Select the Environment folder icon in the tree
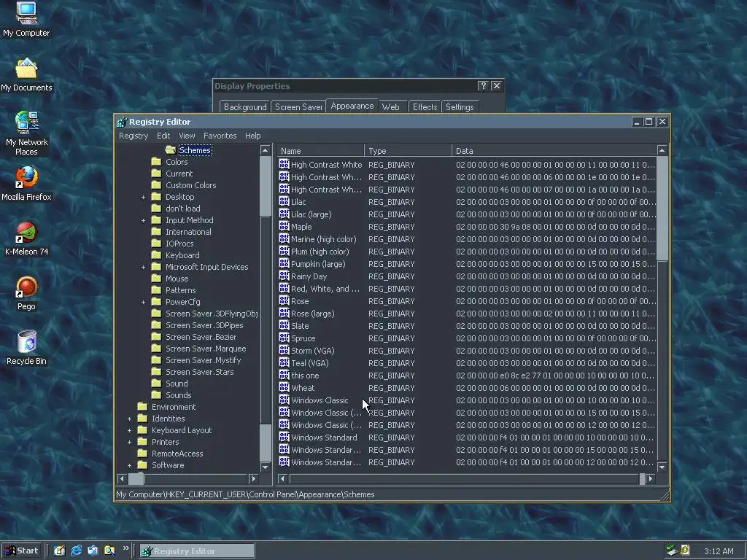 pyautogui.click(x=142, y=407)
